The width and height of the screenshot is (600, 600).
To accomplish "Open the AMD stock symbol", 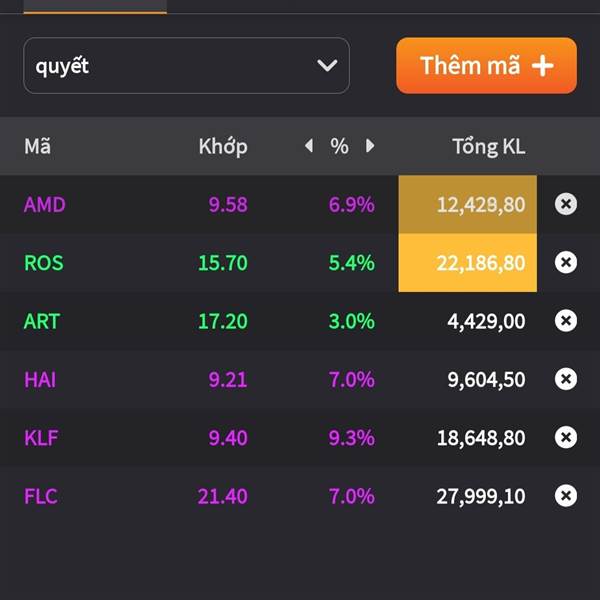I will point(45,204).
